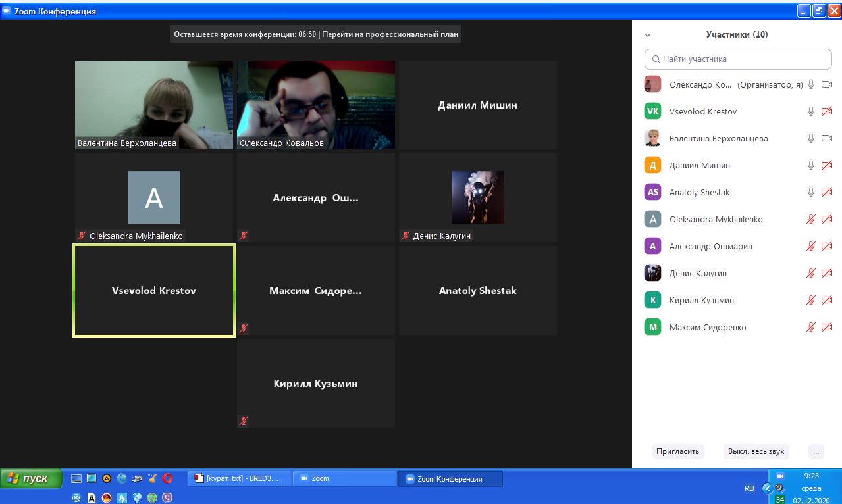842x504 pixels.
Task: Toggle Александр Ошмарин's muted microphone in list
Action: (x=811, y=247)
